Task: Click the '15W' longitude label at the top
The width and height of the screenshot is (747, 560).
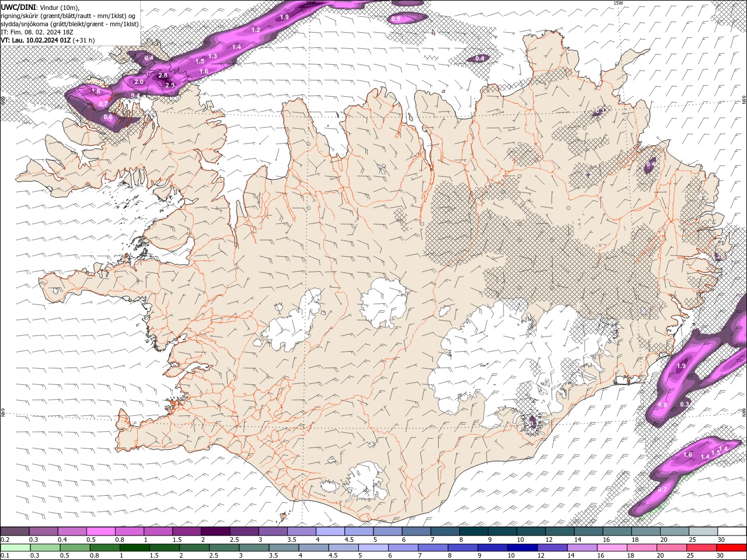Action: click(x=618, y=3)
